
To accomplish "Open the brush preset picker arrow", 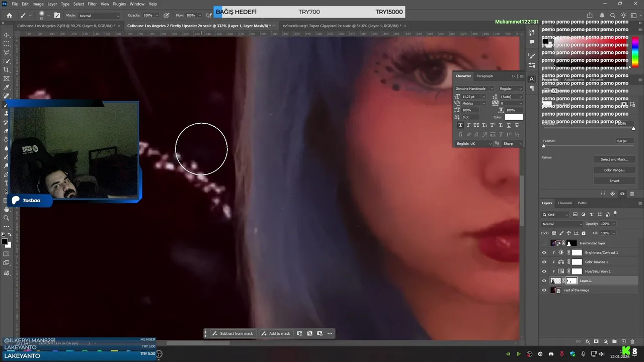I will (49, 16).
